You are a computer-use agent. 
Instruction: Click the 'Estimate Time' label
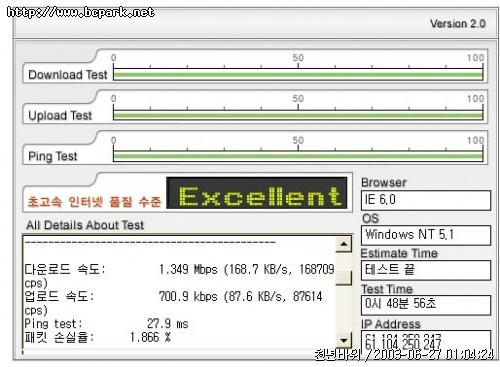click(x=399, y=253)
